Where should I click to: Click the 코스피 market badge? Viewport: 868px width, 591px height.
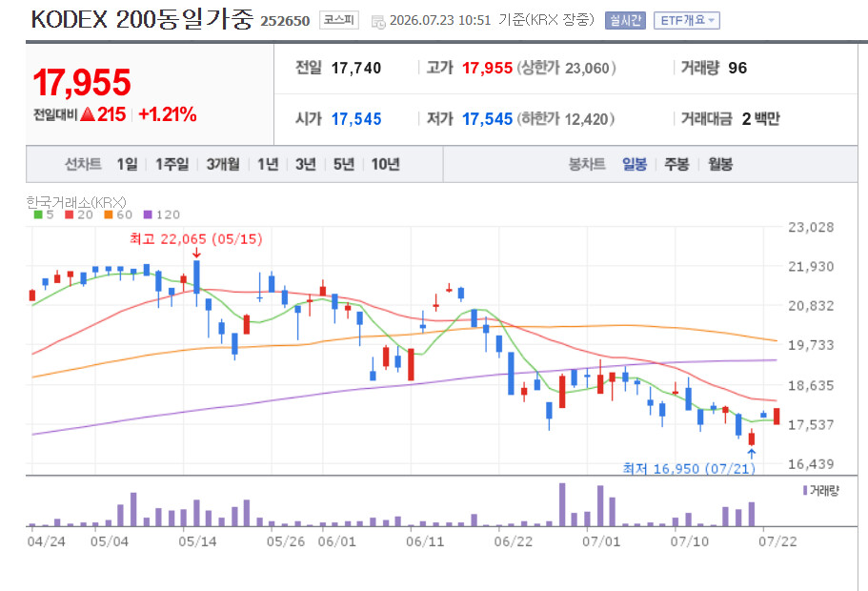click(x=339, y=20)
